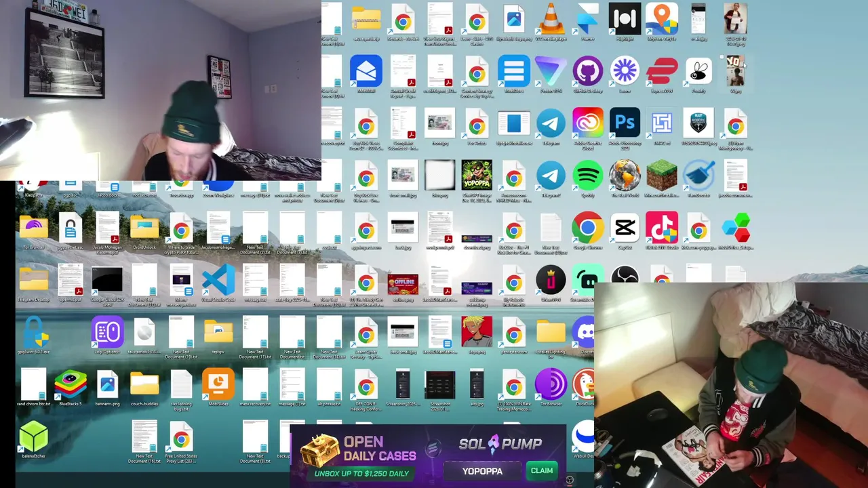Open the couch-buddies folder
The height and width of the screenshot is (488, 868).
tap(144, 386)
